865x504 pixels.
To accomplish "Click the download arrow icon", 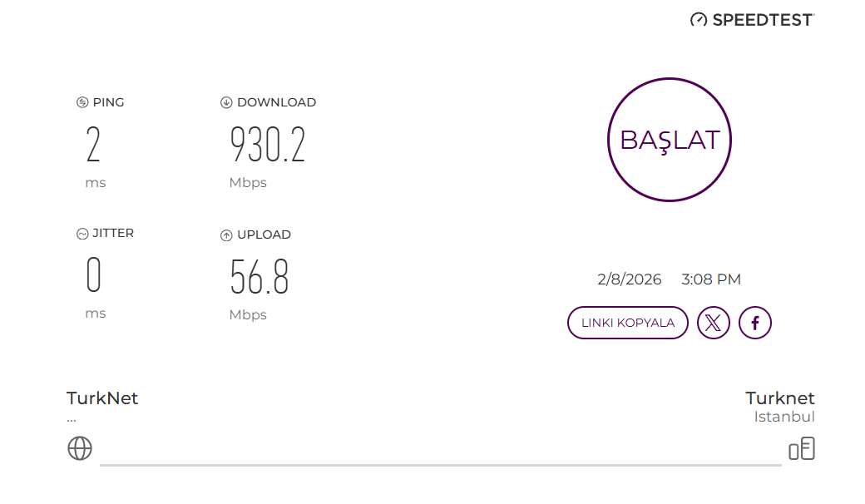I will (226, 102).
